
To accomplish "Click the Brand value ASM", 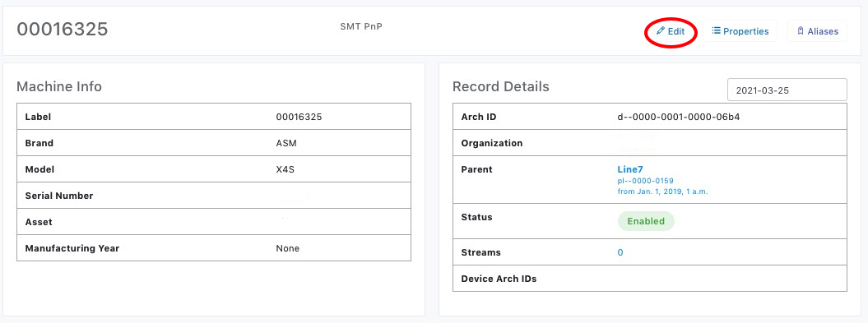I will (287, 143).
